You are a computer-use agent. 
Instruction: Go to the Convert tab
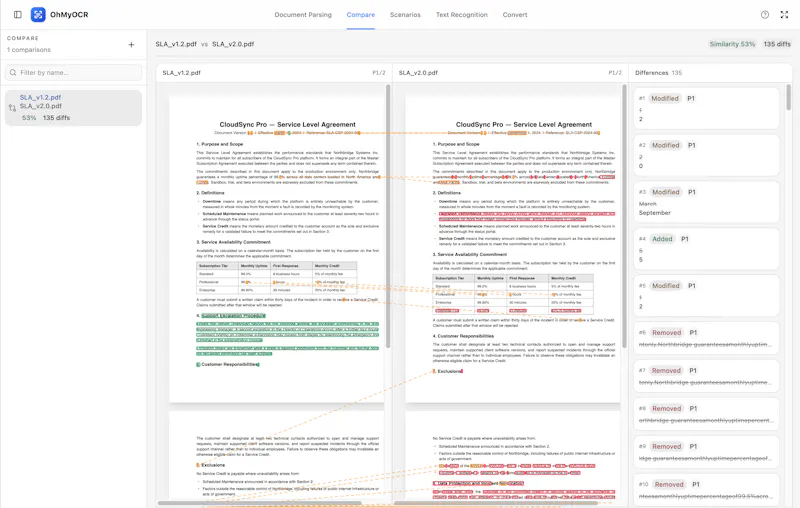[515, 15]
